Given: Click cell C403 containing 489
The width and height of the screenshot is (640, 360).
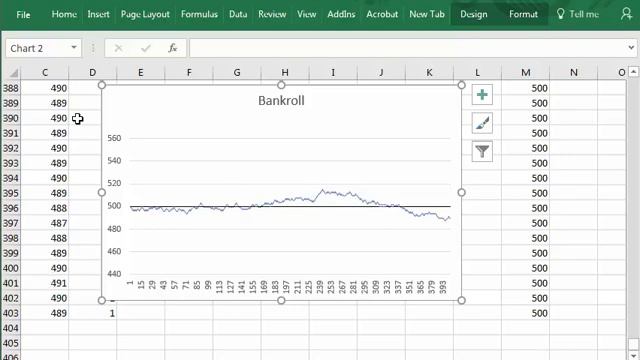Looking at the screenshot, I should coord(44,313).
